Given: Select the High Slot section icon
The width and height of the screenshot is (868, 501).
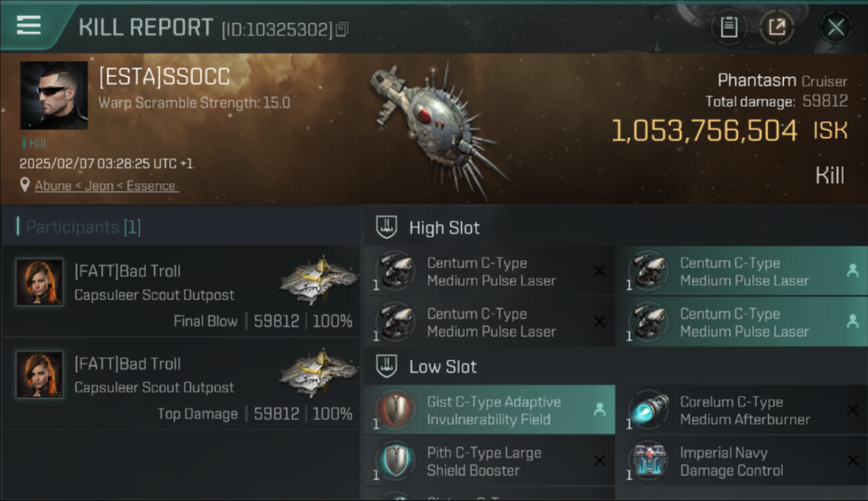Looking at the screenshot, I should [386, 227].
